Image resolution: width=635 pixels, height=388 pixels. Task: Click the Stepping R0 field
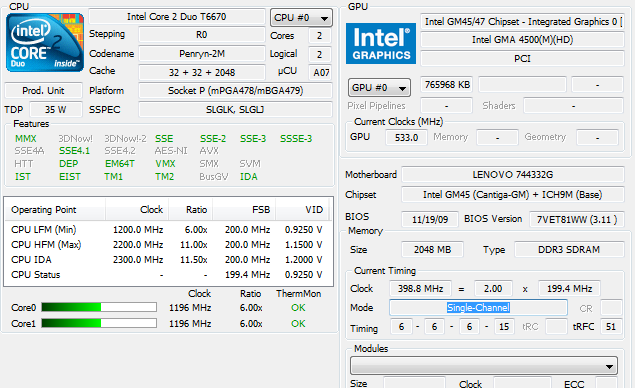[201, 35]
